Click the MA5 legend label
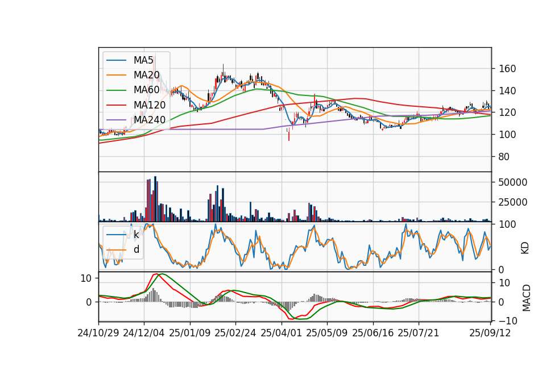This screenshot has width=546, height=392. point(143,60)
